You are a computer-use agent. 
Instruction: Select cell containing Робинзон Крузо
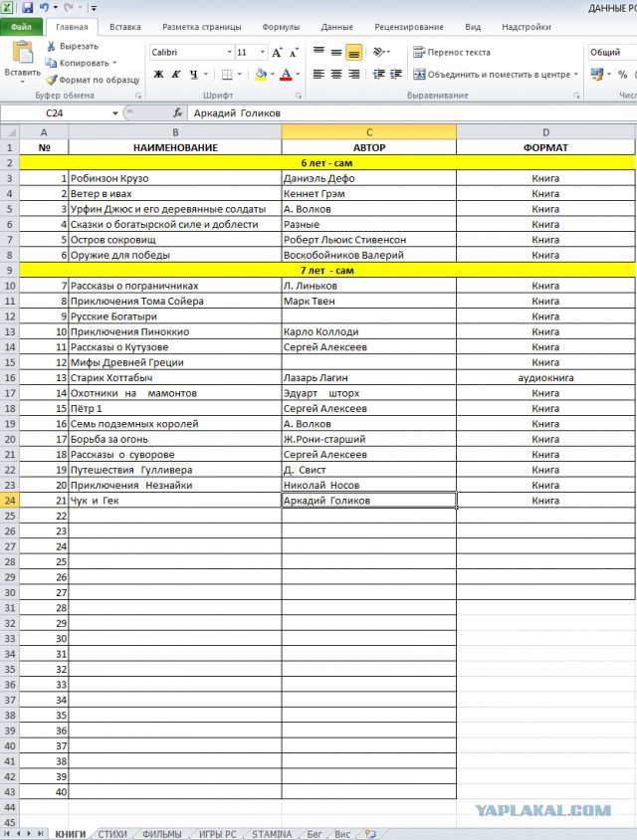click(x=175, y=178)
